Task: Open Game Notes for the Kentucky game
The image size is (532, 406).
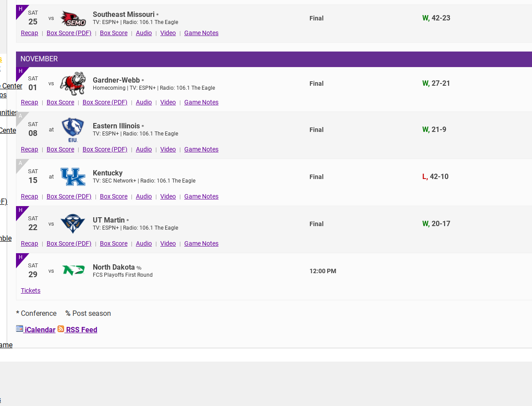Action: coord(201,196)
